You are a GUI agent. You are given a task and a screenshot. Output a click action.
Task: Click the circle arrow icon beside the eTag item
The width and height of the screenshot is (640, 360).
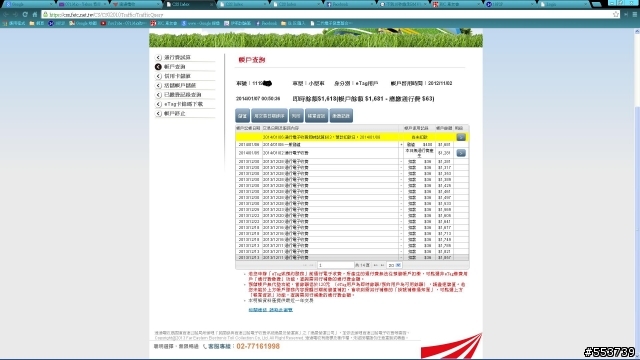tap(158, 104)
